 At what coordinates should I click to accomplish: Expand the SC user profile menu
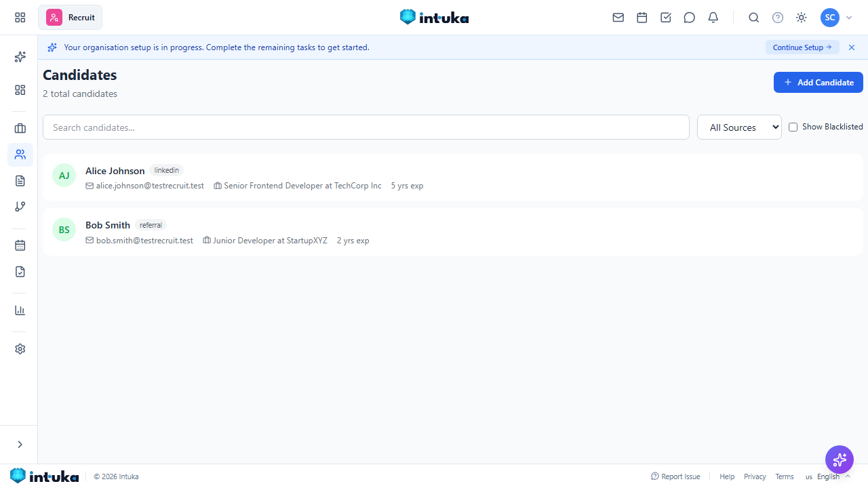(x=836, y=18)
